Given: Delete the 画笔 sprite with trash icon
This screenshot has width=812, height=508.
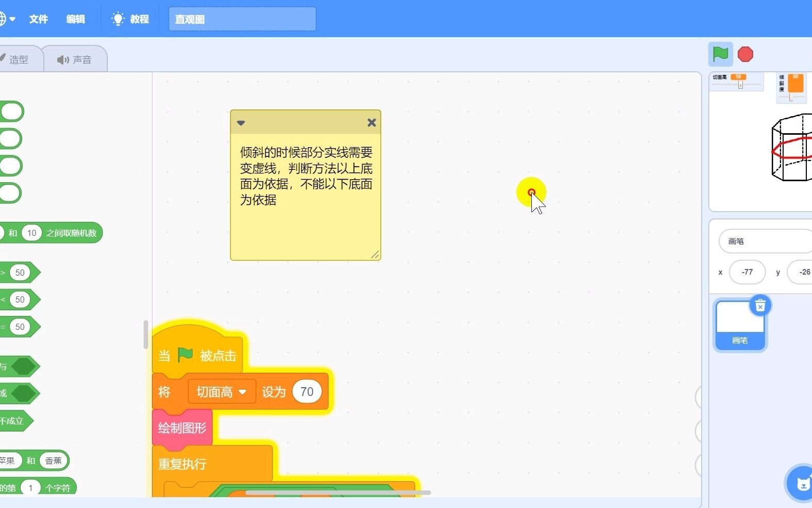Looking at the screenshot, I should point(760,306).
